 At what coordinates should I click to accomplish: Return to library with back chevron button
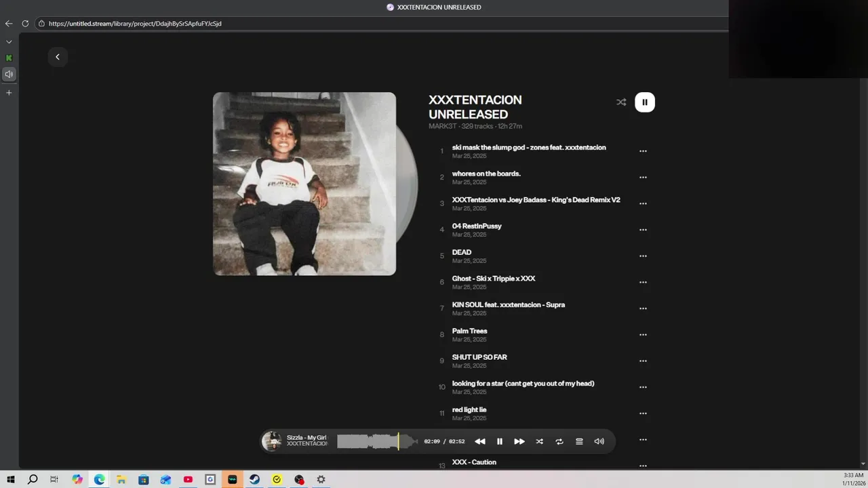pos(58,57)
